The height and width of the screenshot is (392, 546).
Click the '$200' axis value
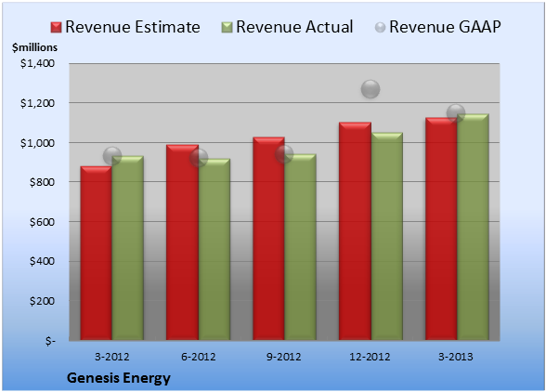[42, 301]
